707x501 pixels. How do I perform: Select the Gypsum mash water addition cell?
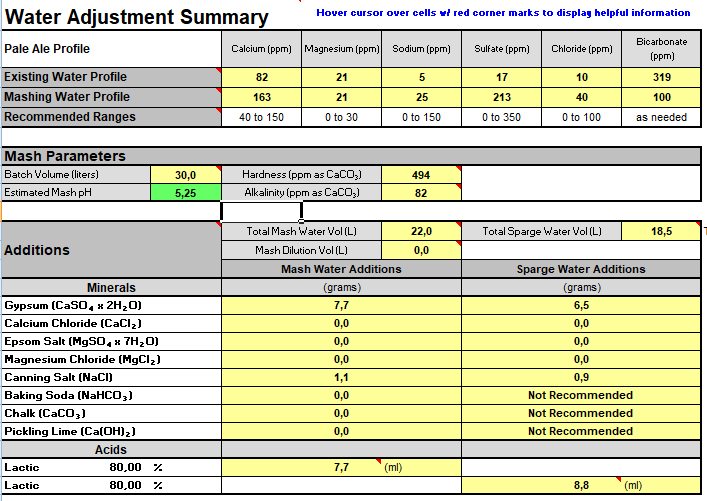click(x=341, y=306)
